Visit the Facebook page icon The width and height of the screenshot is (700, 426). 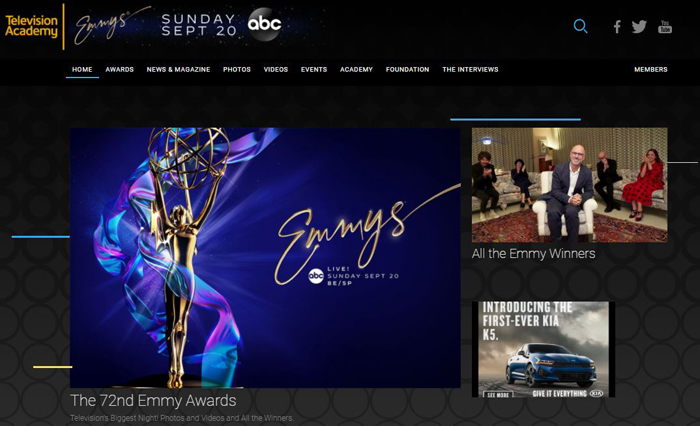tap(617, 27)
